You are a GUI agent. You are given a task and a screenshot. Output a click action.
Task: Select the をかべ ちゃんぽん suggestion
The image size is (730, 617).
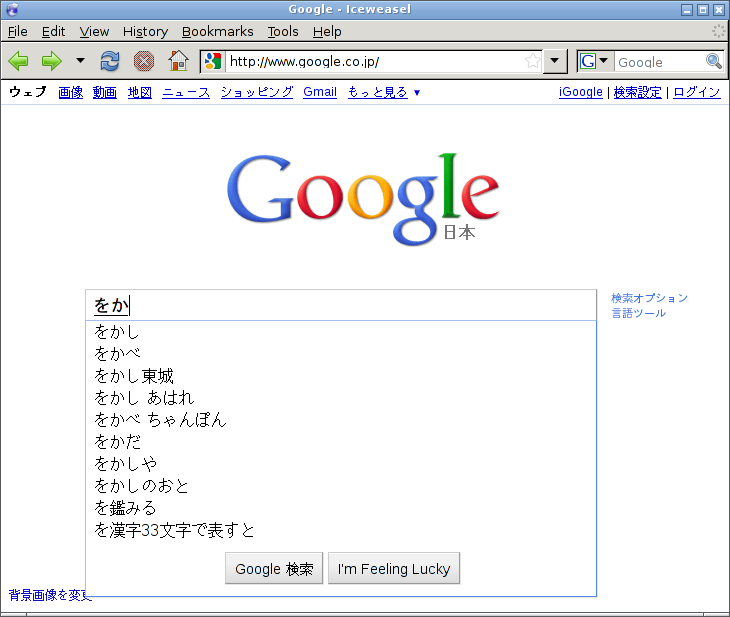pos(341,420)
